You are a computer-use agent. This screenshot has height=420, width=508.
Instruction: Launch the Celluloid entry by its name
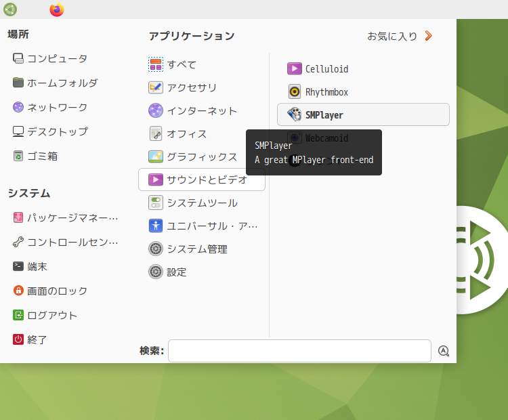pos(326,69)
